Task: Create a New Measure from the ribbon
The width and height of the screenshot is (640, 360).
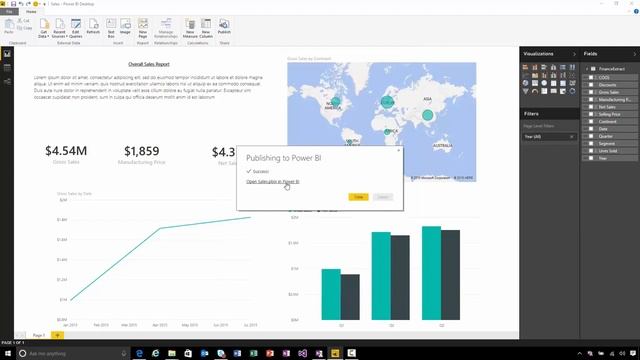Action: click(x=190, y=28)
